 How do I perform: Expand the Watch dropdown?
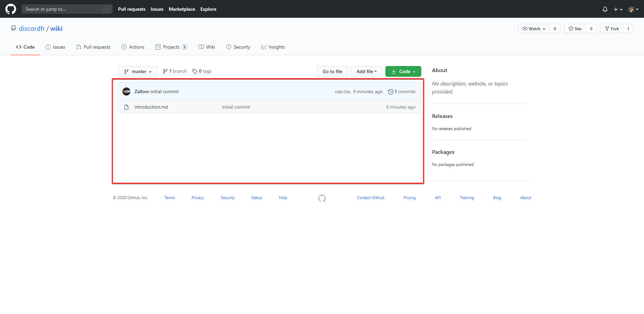click(x=534, y=28)
